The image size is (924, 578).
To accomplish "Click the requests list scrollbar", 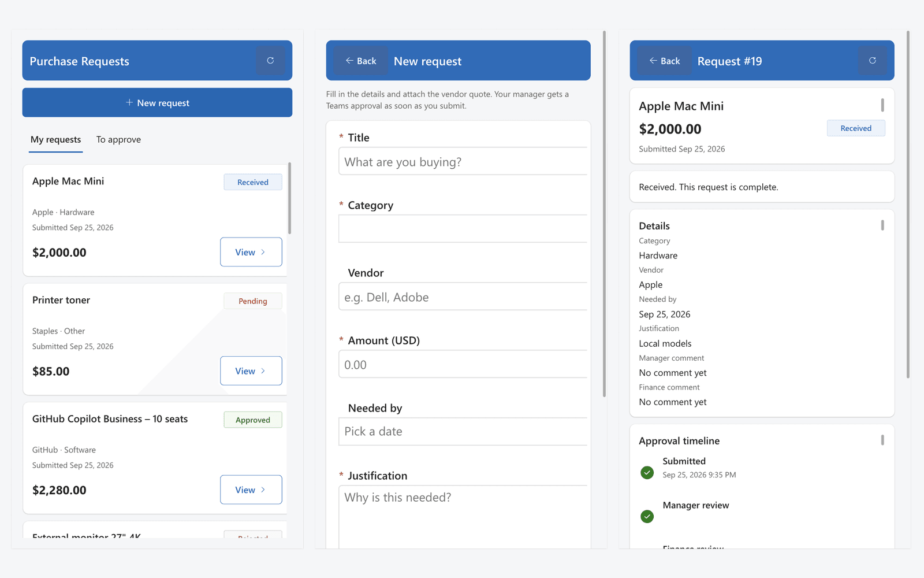I will [289, 198].
